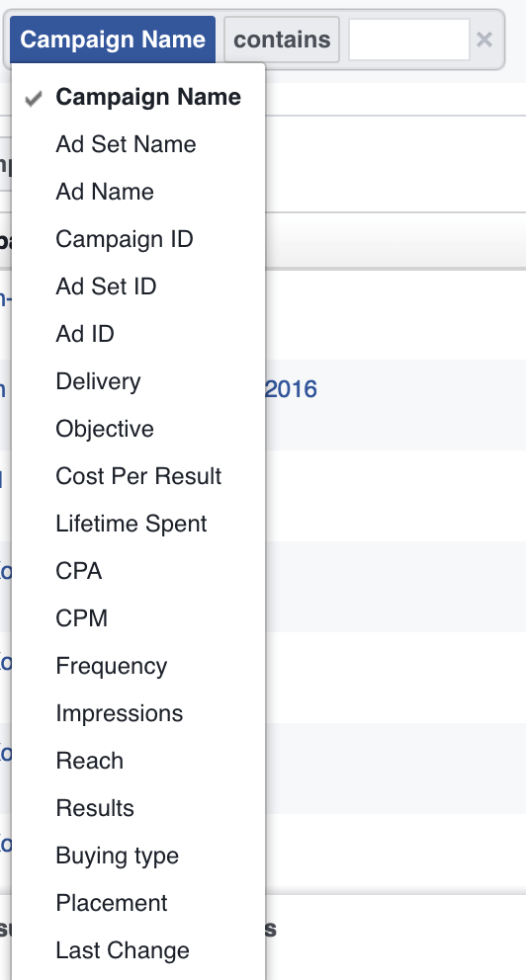Pick Last Change filter option
The height and width of the screenshot is (980, 526).
click(138, 950)
